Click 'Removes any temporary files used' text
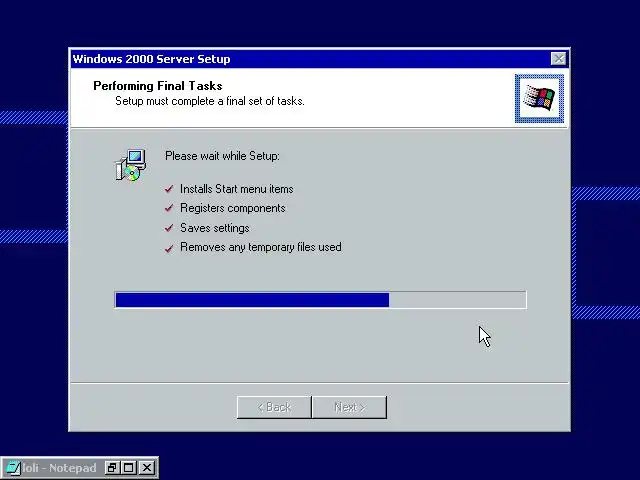The height and width of the screenshot is (480, 640). point(261,247)
